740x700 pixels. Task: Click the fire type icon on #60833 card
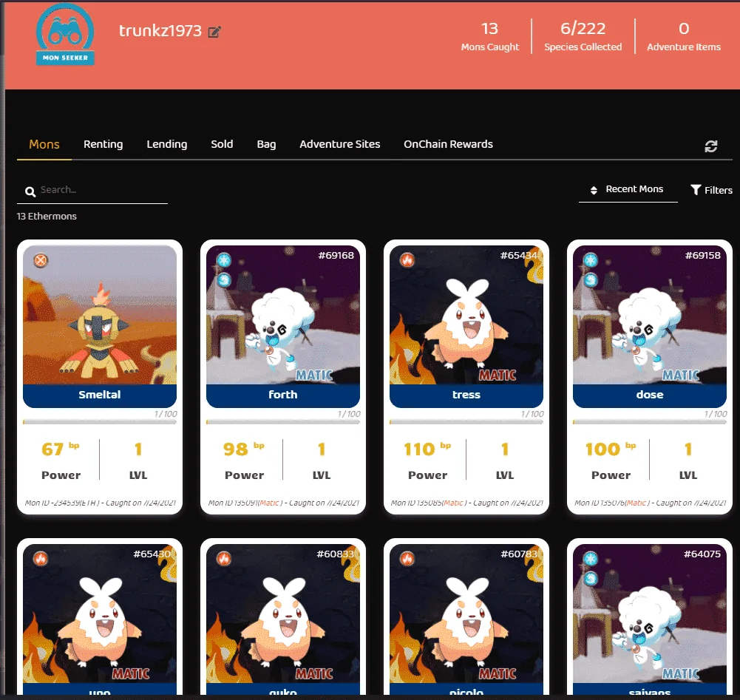(224, 558)
